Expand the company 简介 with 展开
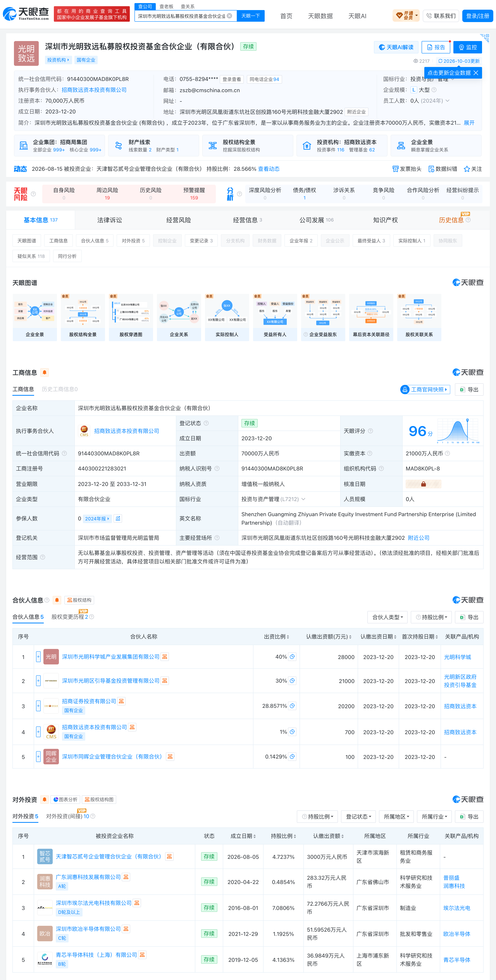This screenshot has height=980, width=496. [x=469, y=123]
